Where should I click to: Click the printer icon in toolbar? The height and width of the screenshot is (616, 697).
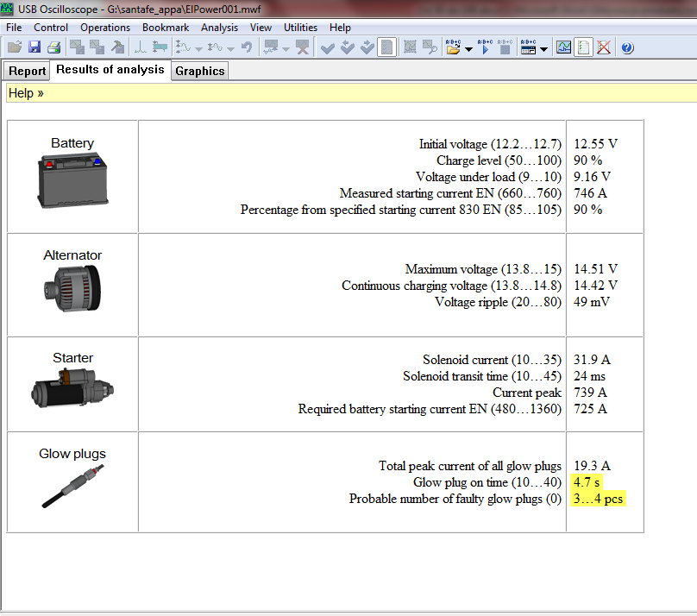(x=53, y=47)
